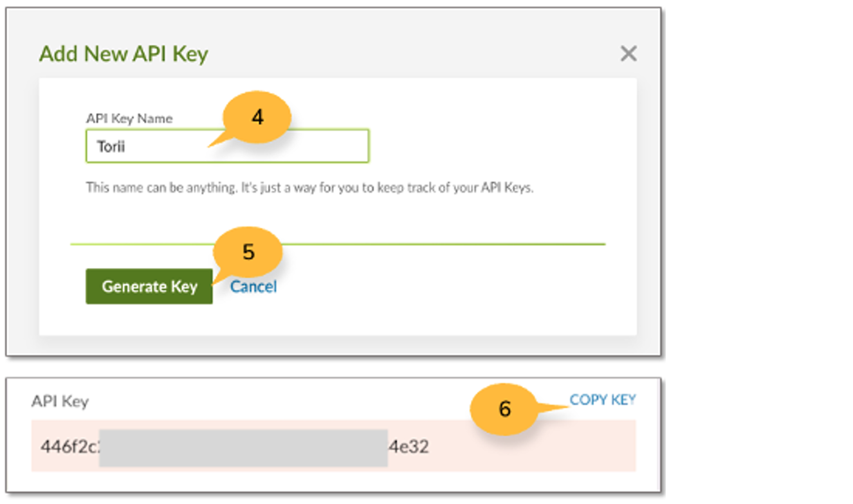Click the gray redacted key block
The image size is (853, 504).
243,448
